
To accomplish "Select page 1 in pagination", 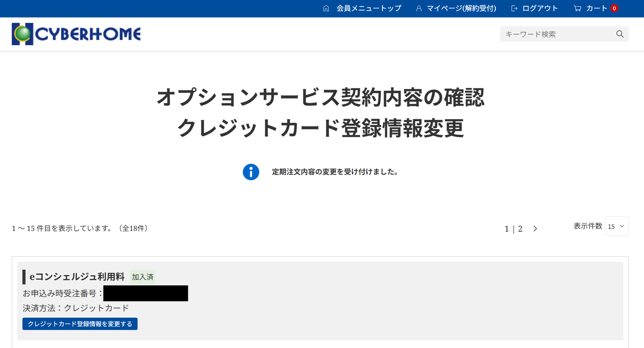I will [x=507, y=229].
